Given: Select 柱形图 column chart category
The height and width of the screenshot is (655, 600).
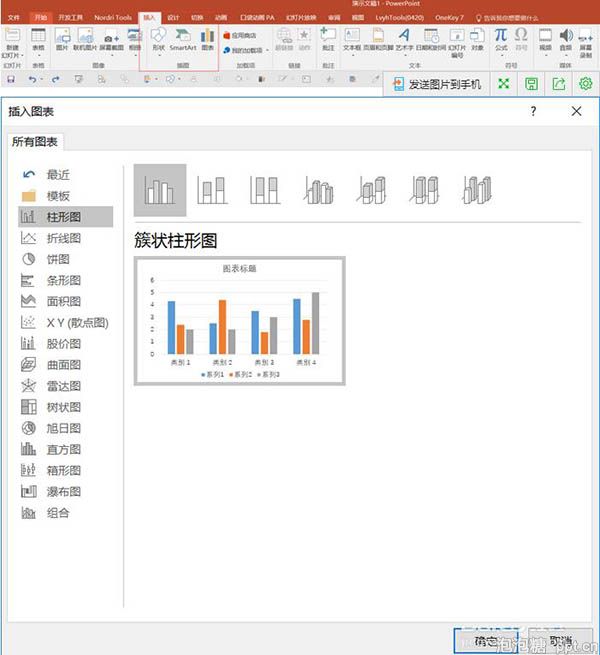Looking at the screenshot, I should 66,217.
